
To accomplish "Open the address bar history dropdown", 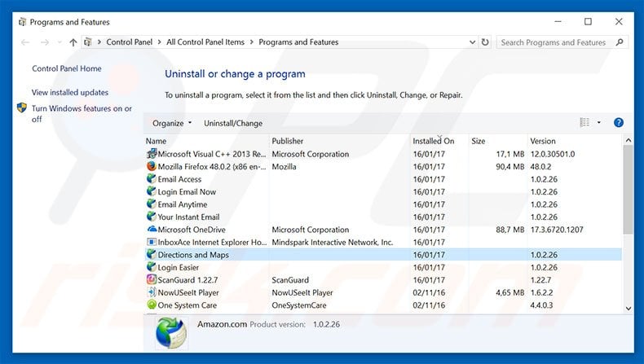I will click(x=472, y=42).
